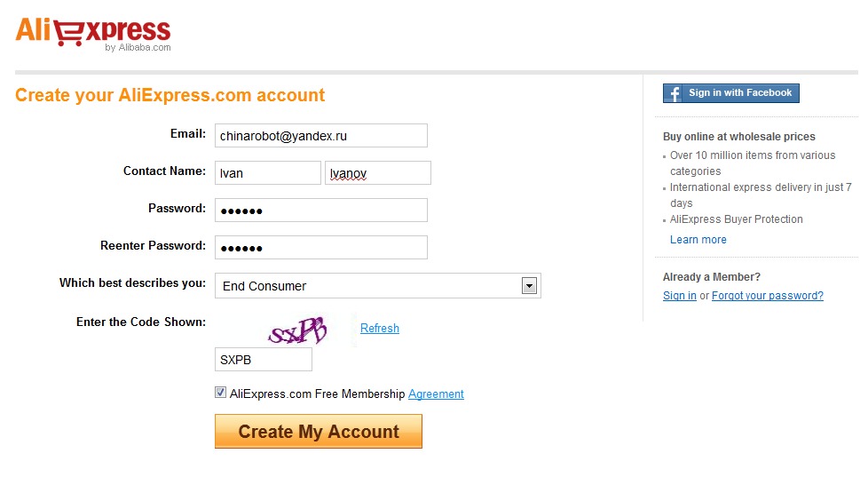This screenshot has width=868, height=493.
Task: Open the 'Which best describes you' dropdown arrow
Action: click(x=529, y=286)
